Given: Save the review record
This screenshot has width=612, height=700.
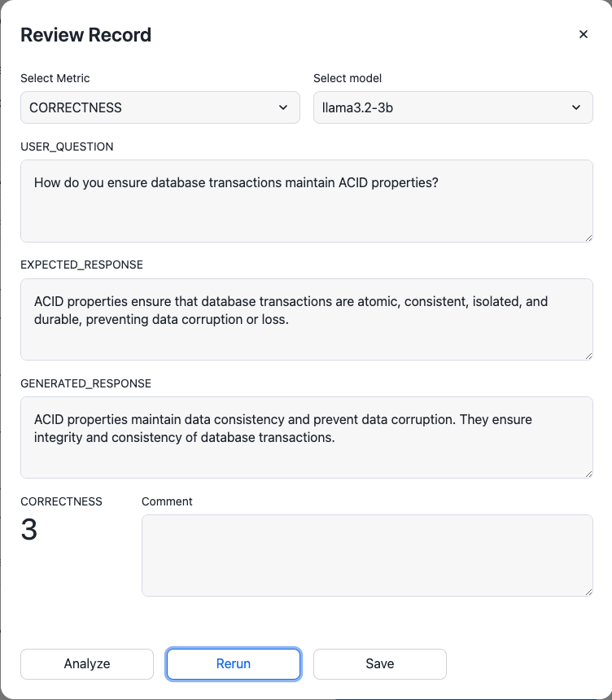Looking at the screenshot, I should pyautogui.click(x=380, y=663).
